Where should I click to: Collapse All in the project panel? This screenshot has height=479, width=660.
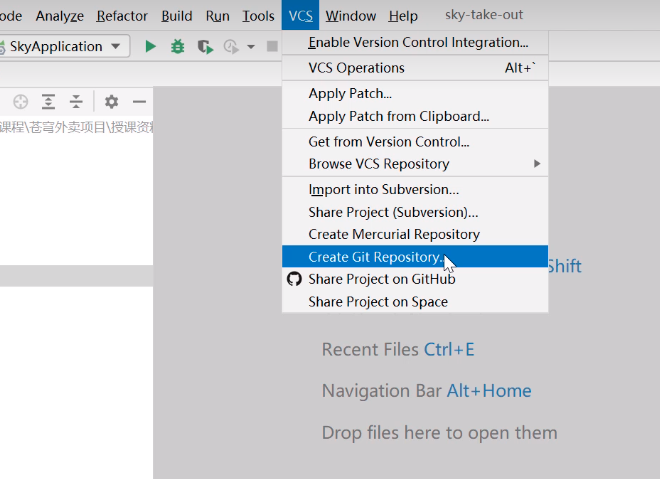coord(76,102)
